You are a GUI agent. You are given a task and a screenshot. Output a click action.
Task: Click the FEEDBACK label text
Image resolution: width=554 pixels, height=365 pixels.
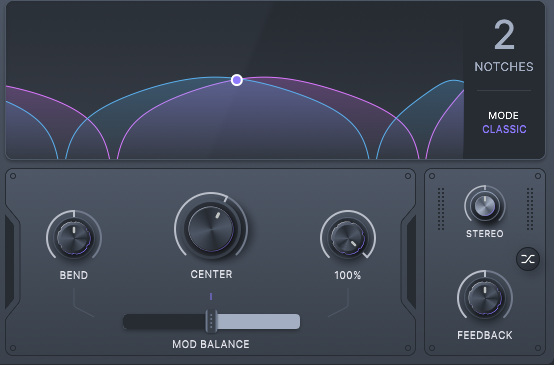485,335
